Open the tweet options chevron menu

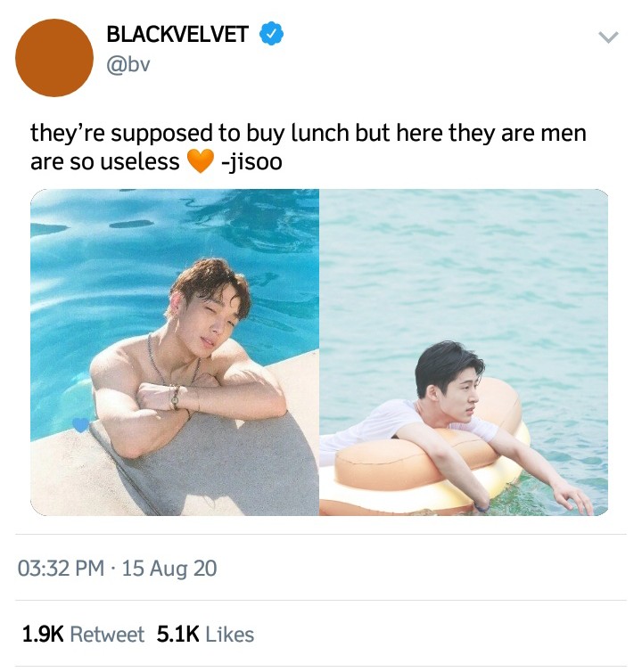[608, 37]
